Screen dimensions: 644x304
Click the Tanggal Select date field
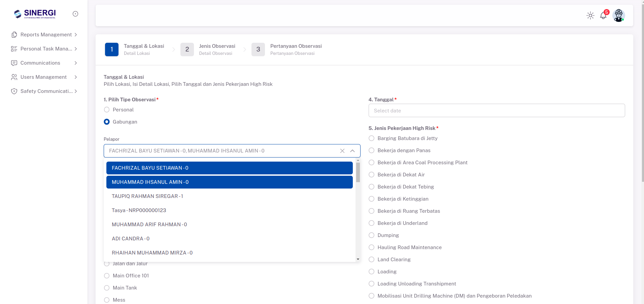[497, 110]
